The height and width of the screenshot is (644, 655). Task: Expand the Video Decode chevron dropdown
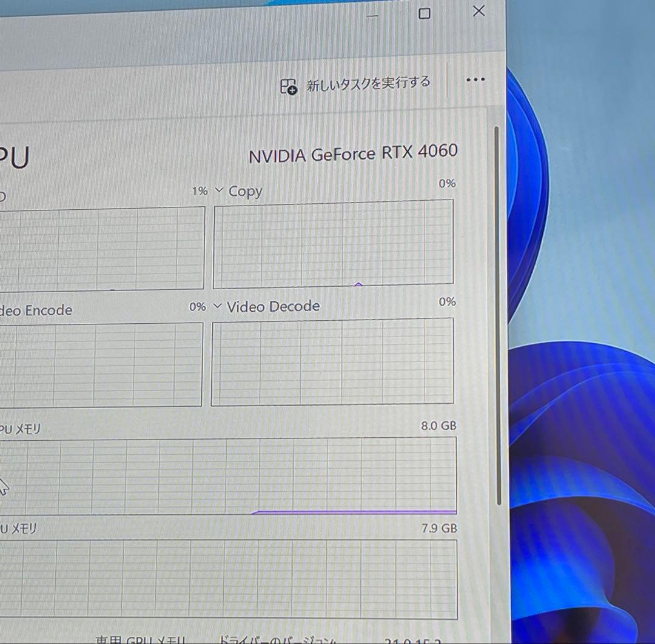point(217,306)
